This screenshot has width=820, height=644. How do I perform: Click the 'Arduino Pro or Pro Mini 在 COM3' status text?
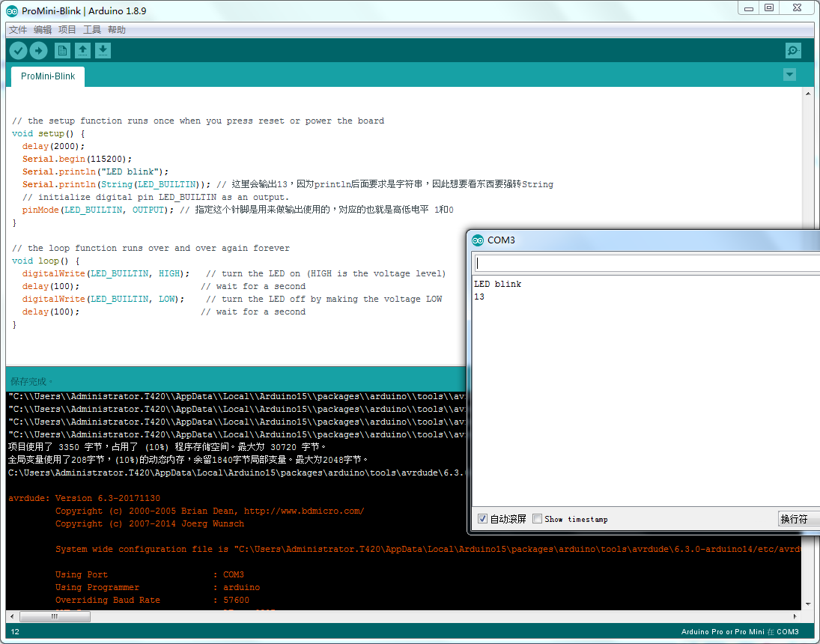739,631
